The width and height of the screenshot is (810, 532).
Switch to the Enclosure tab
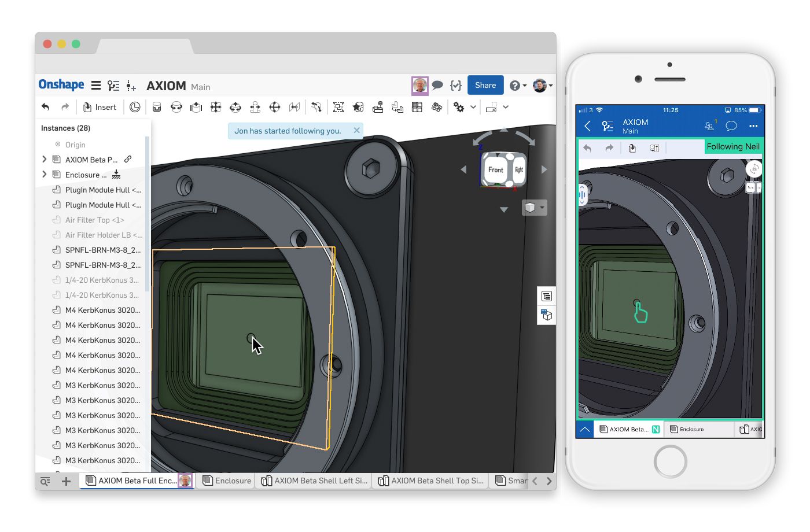(227, 481)
